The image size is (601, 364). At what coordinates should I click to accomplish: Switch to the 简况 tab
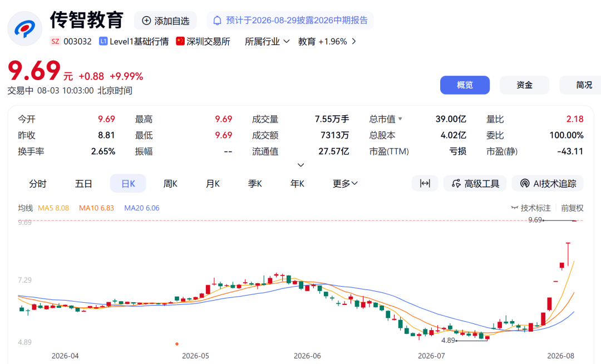coord(580,85)
